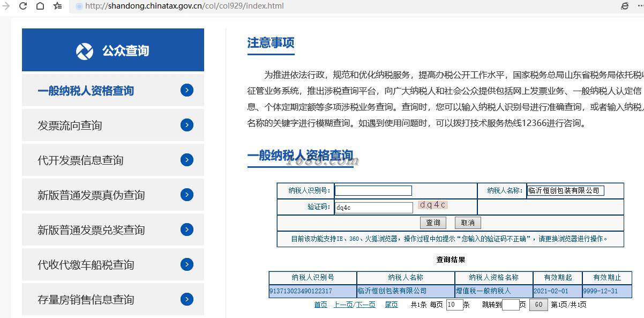644x318 pixels.
Task: Click arrow icon beside 发票流向查询
Action: (187, 125)
